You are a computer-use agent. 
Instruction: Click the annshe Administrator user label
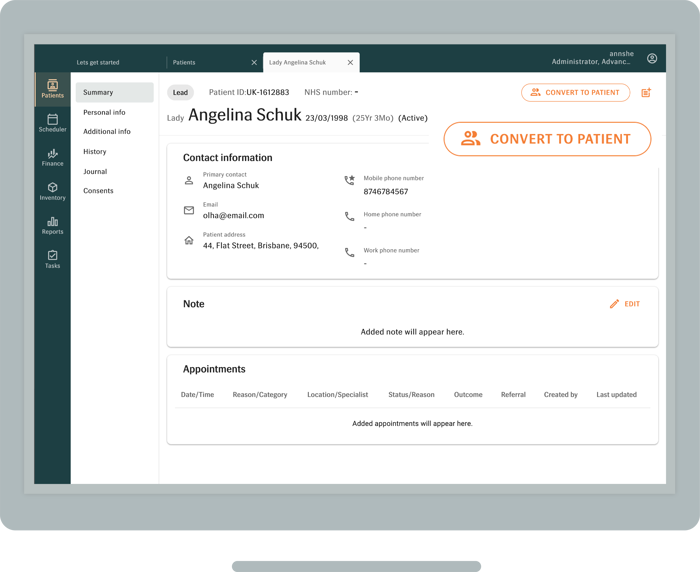(592, 58)
